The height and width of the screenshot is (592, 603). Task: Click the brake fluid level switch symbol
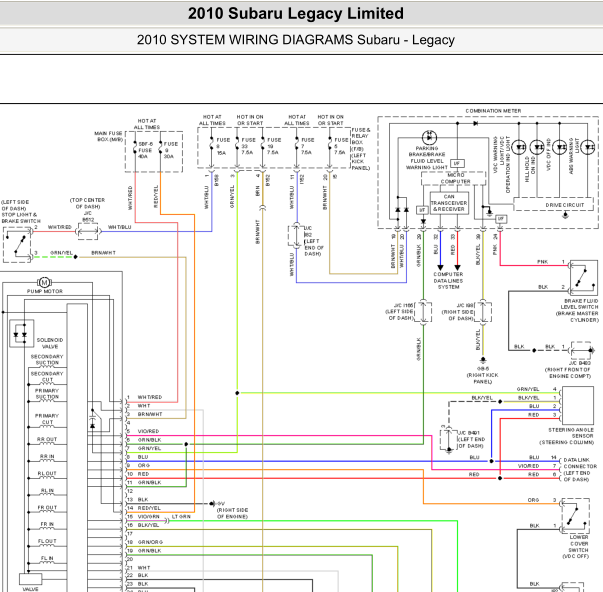coord(584,278)
